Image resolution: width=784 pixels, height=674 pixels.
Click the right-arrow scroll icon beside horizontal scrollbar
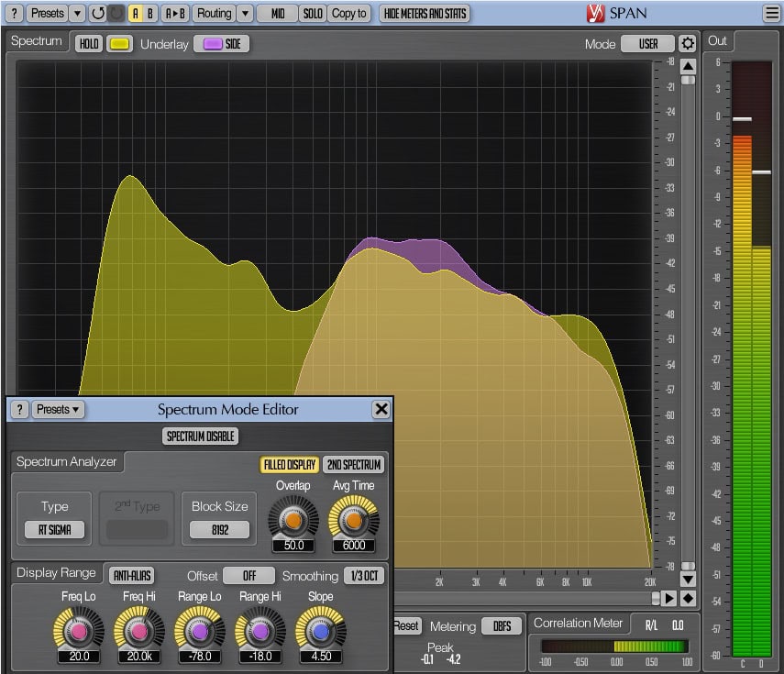click(x=668, y=599)
